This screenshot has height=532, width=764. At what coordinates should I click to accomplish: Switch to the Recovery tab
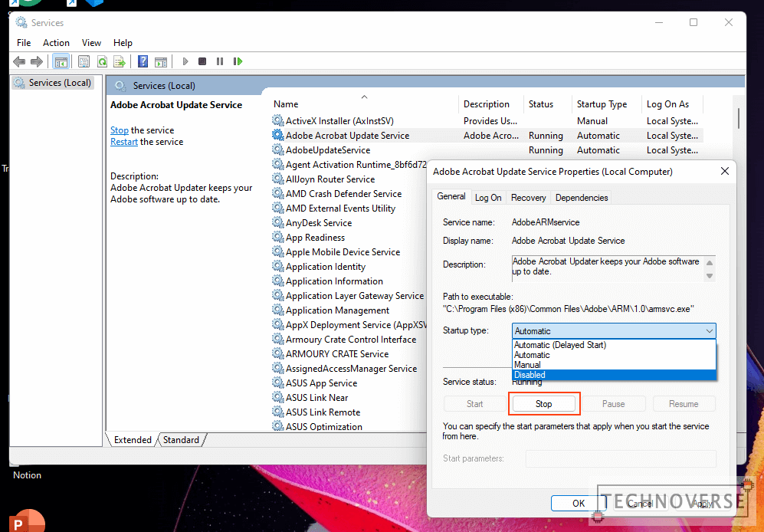point(528,198)
